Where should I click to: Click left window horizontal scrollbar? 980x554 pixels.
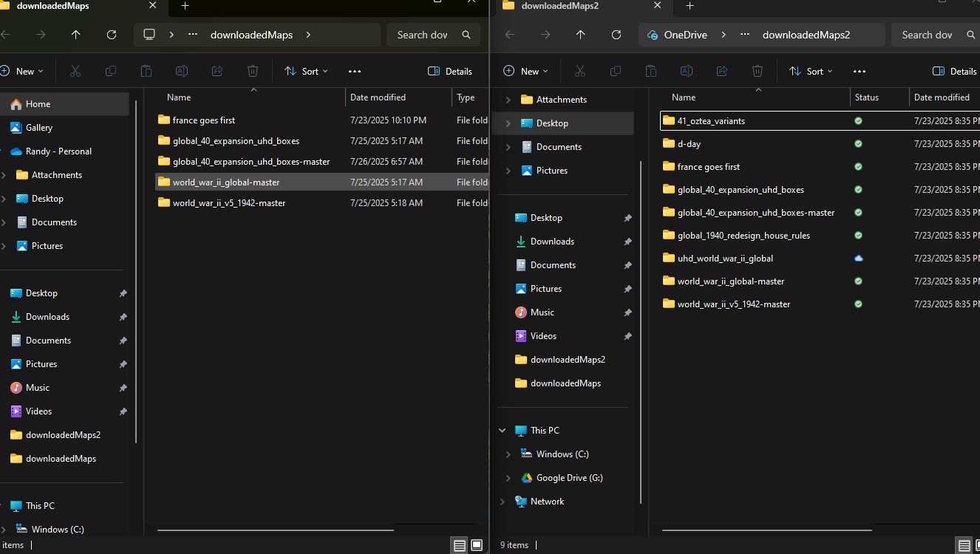point(276,530)
